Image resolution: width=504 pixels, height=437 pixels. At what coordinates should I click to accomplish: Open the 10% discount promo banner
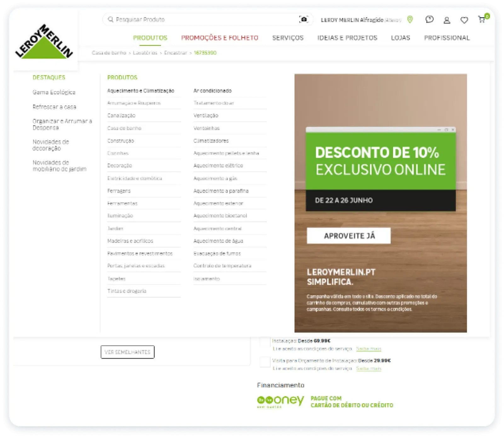pyautogui.click(x=381, y=203)
